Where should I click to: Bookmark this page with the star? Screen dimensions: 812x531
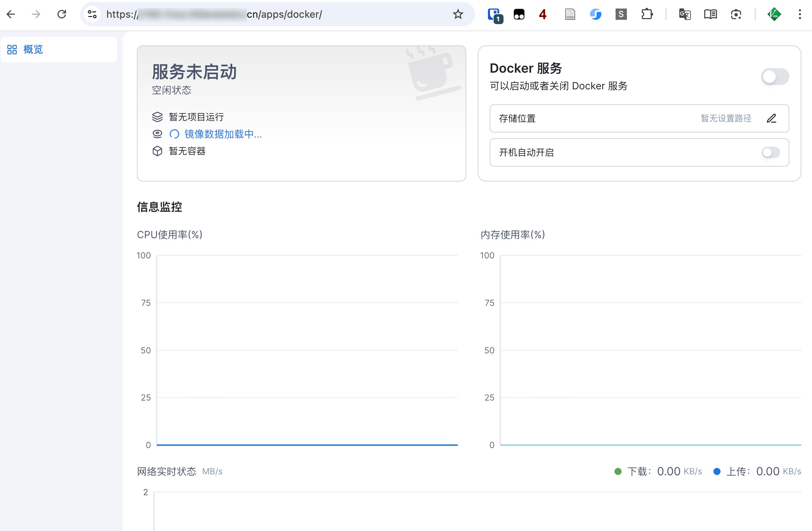point(457,14)
